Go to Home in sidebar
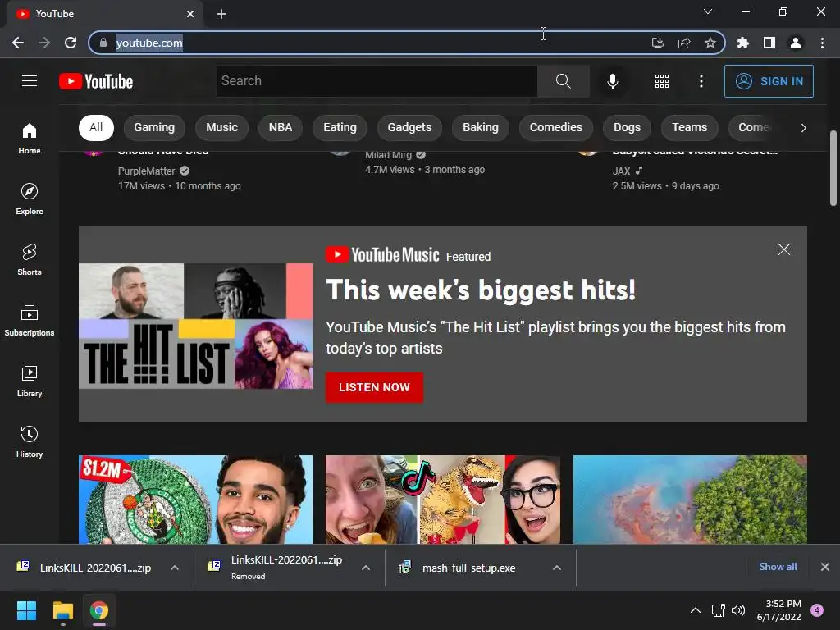 tap(30, 138)
